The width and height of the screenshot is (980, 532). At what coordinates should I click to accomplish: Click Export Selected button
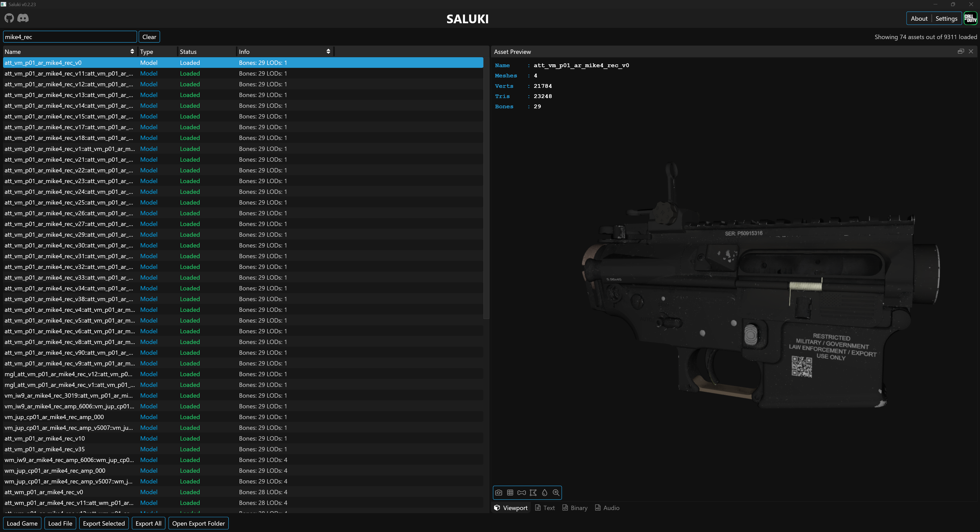pyautogui.click(x=104, y=523)
